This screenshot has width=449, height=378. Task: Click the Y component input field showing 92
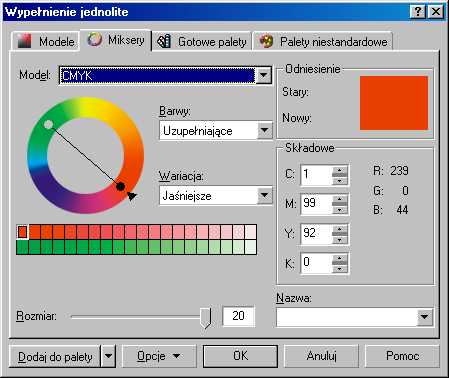[x=316, y=234]
